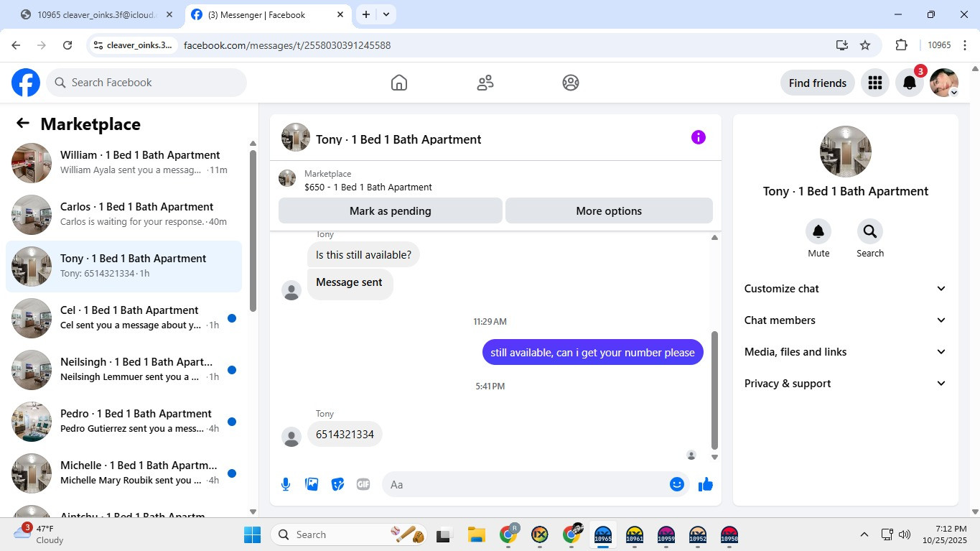Bookmark this page star icon
Image resolution: width=980 pixels, height=551 pixels.
[865, 45]
